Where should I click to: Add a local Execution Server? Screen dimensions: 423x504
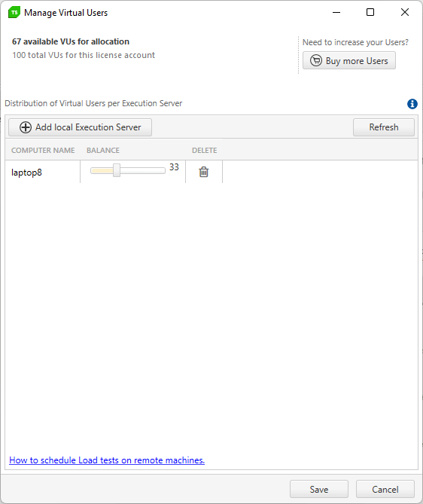[80, 127]
